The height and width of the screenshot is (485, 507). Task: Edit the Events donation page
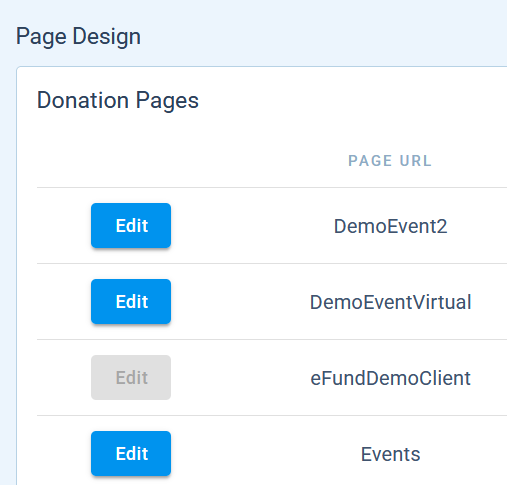click(x=131, y=454)
